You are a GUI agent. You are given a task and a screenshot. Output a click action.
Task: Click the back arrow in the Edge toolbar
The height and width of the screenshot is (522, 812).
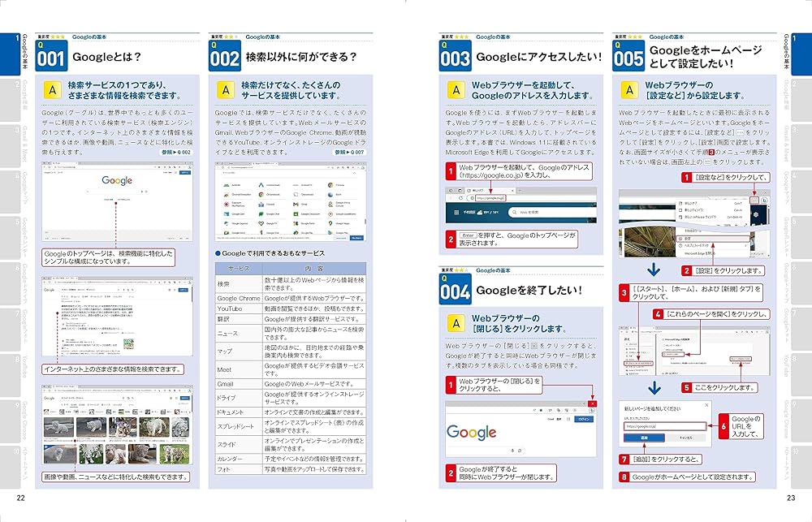click(x=451, y=198)
